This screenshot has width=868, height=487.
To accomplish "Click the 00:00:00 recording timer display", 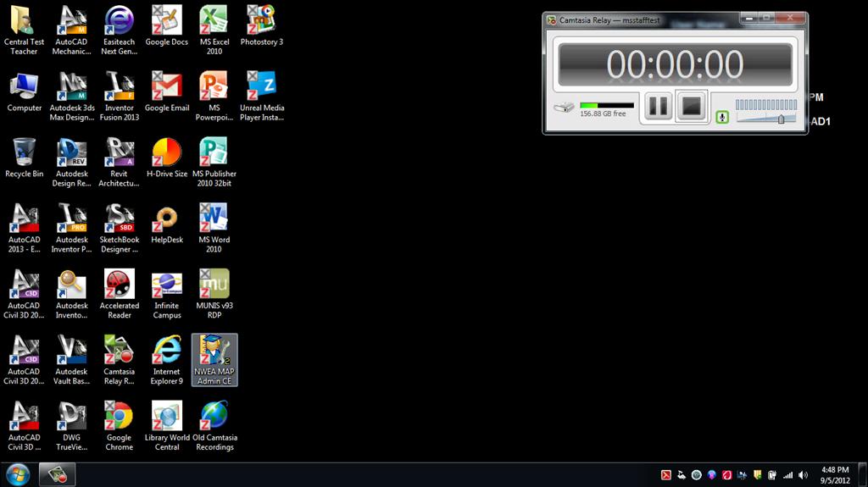I will pos(675,64).
